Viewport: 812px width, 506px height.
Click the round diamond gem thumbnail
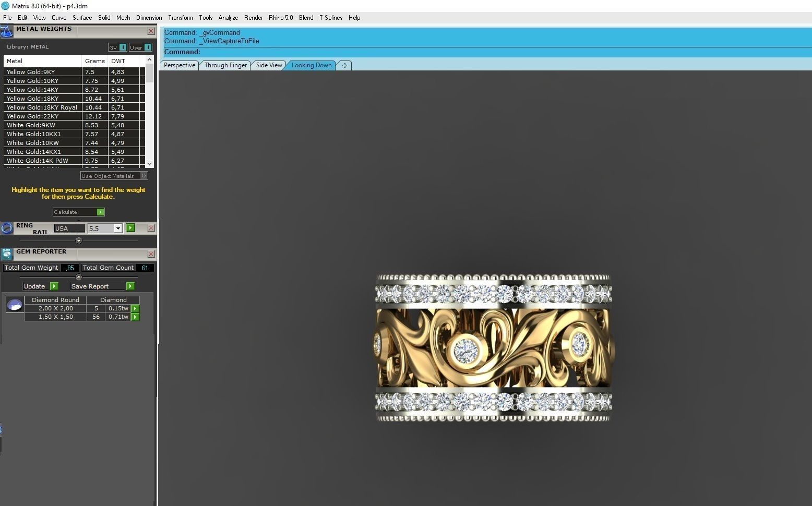pyautogui.click(x=15, y=305)
